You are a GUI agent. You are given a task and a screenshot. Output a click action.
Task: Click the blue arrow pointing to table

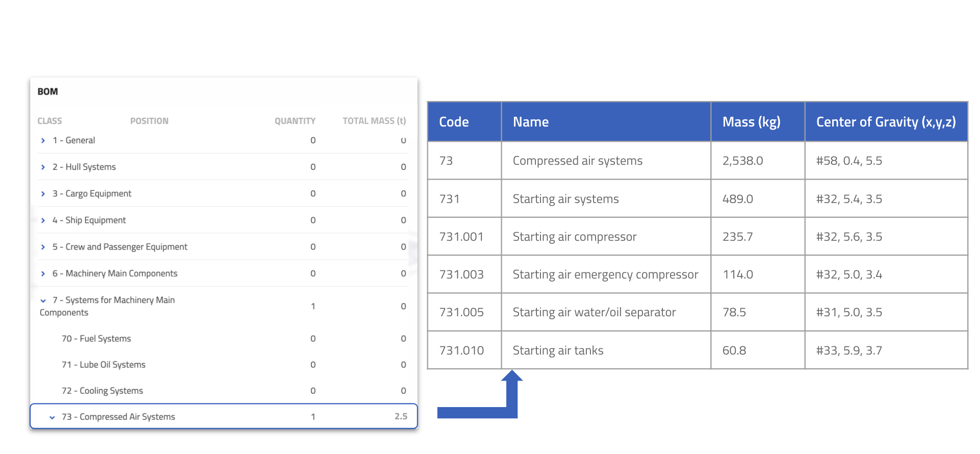[x=480, y=394]
